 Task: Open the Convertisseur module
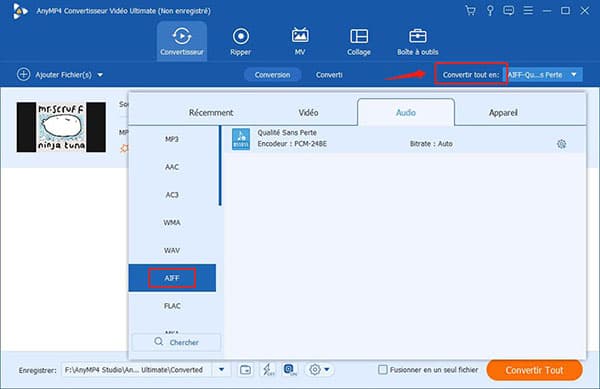point(182,41)
